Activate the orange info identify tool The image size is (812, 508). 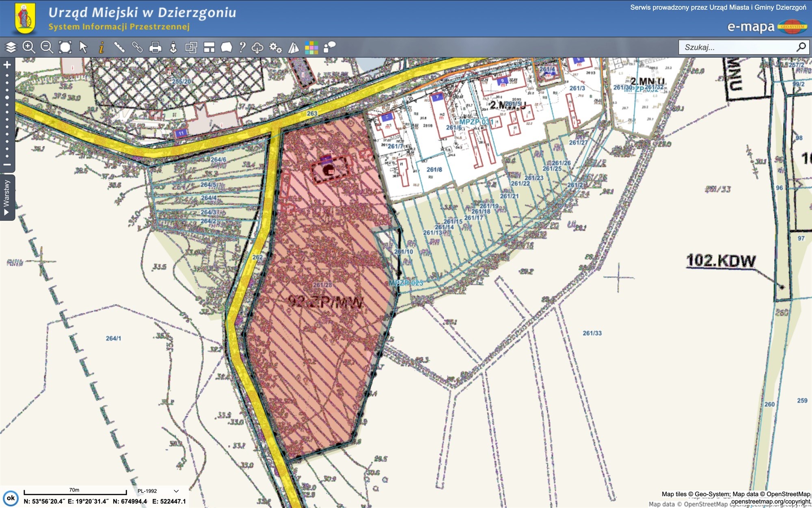pos(101,48)
